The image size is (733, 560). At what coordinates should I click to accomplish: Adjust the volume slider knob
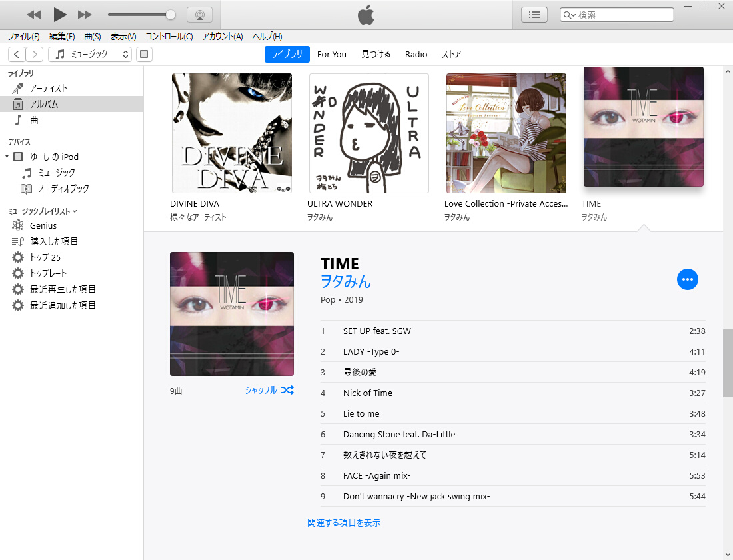171,15
